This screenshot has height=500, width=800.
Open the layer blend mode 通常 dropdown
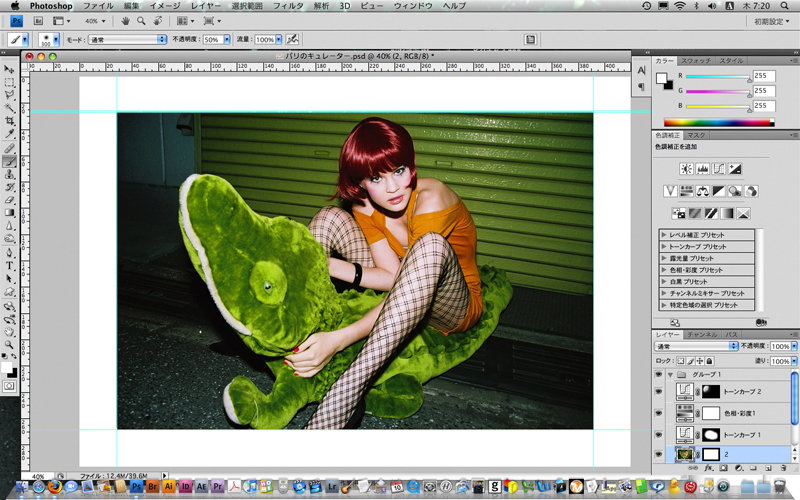[696, 346]
